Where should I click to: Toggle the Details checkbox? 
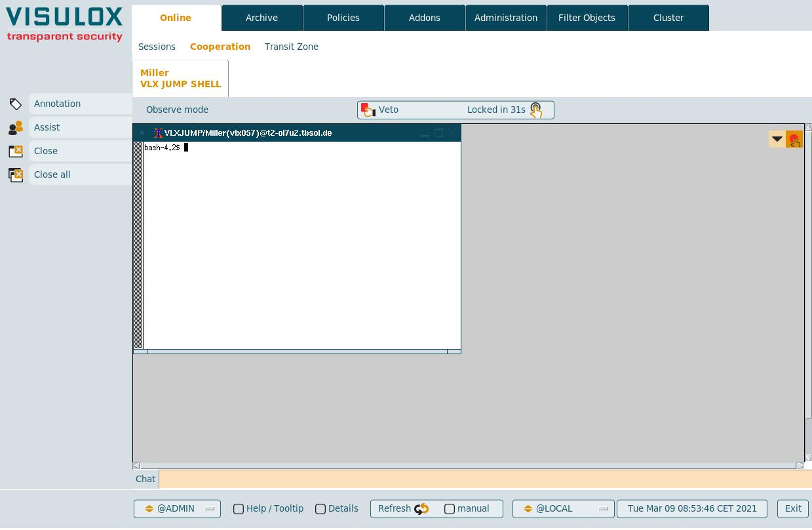[x=320, y=509]
